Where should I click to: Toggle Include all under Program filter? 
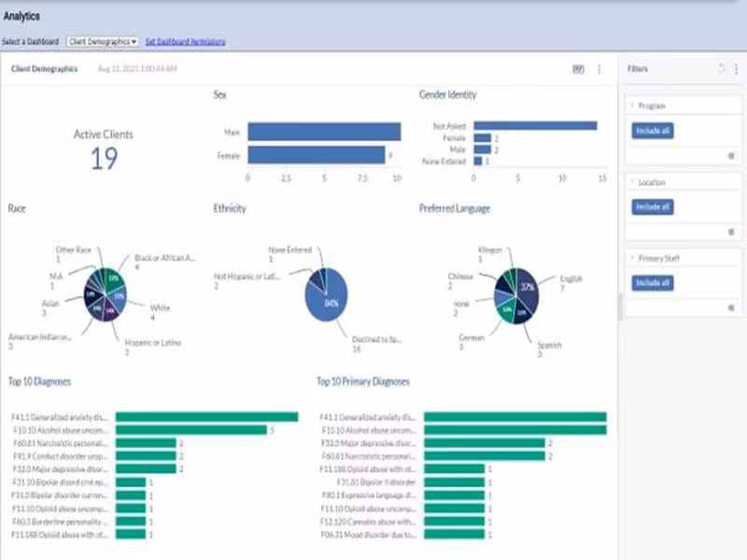(x=652, y=131)
